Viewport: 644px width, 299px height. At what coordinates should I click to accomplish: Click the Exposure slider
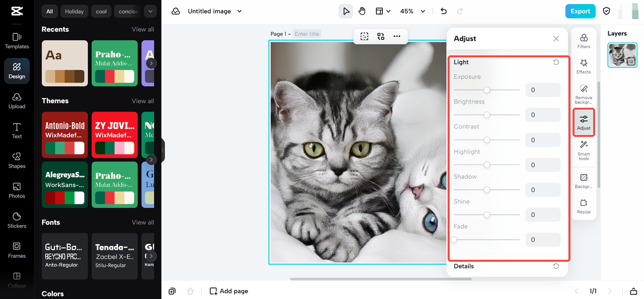(487, 90)
